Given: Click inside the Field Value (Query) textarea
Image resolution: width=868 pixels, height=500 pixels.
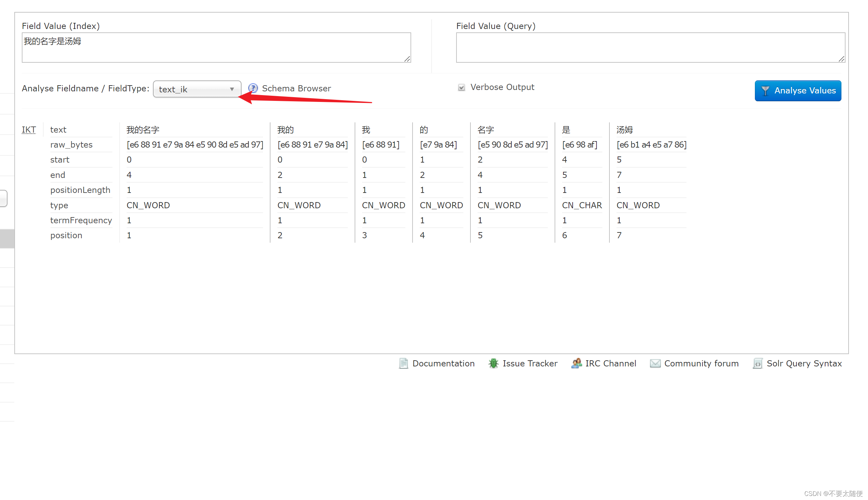Looking at the screenshot, I should [650, 47].
